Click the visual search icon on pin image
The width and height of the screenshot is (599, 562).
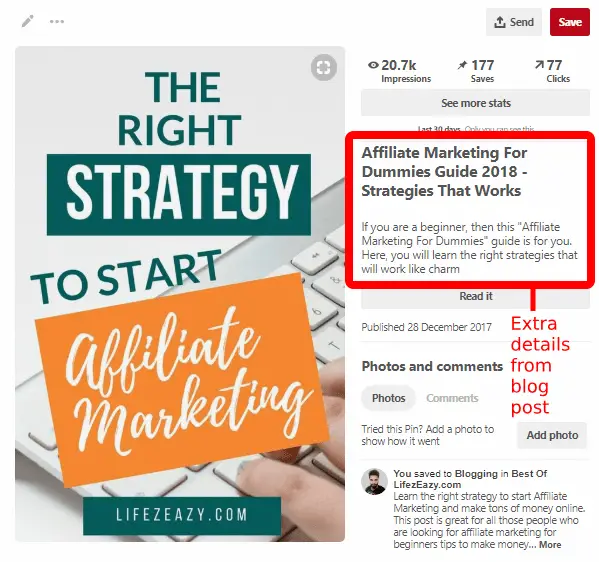pyautogui.click(x=324, y=68)
